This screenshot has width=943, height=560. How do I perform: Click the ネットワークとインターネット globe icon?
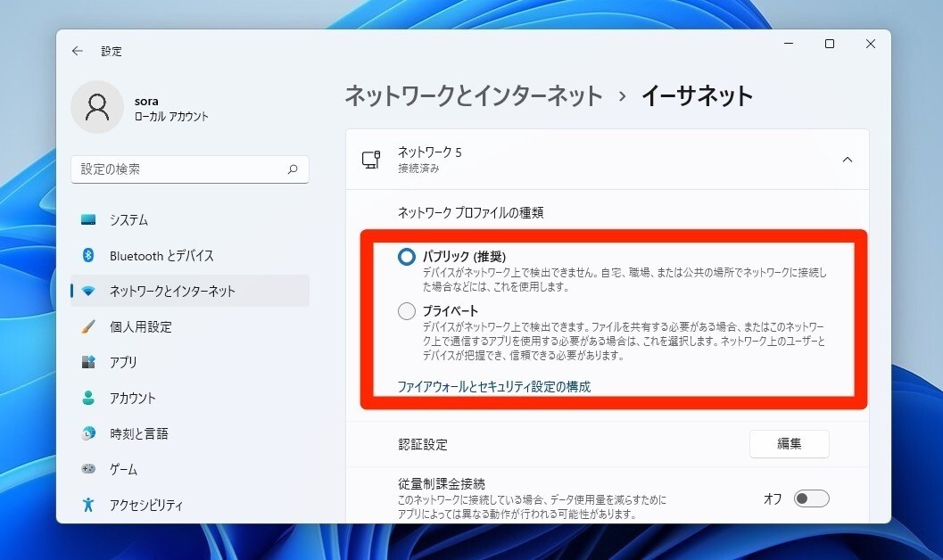pyautogui.click(x=88, y=291)
